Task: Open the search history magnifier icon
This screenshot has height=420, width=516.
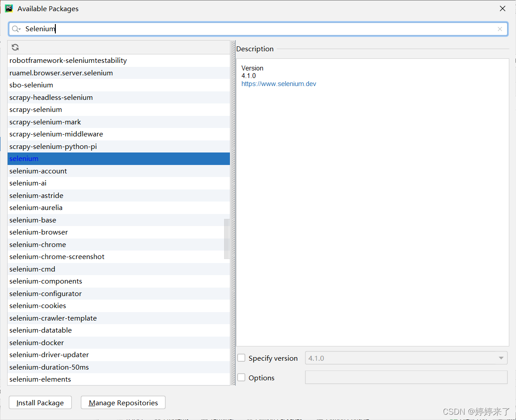Action: pos(16,29)
